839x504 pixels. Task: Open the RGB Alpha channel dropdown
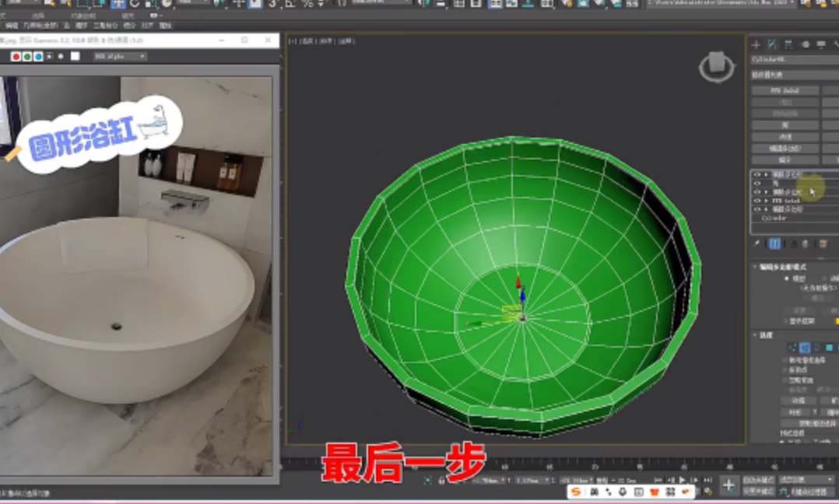point(120,57)
